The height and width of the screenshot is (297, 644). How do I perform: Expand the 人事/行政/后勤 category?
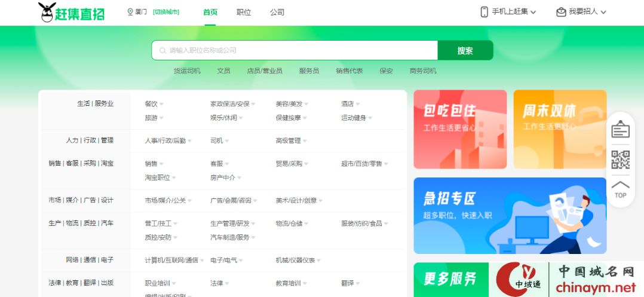(168, 141)
